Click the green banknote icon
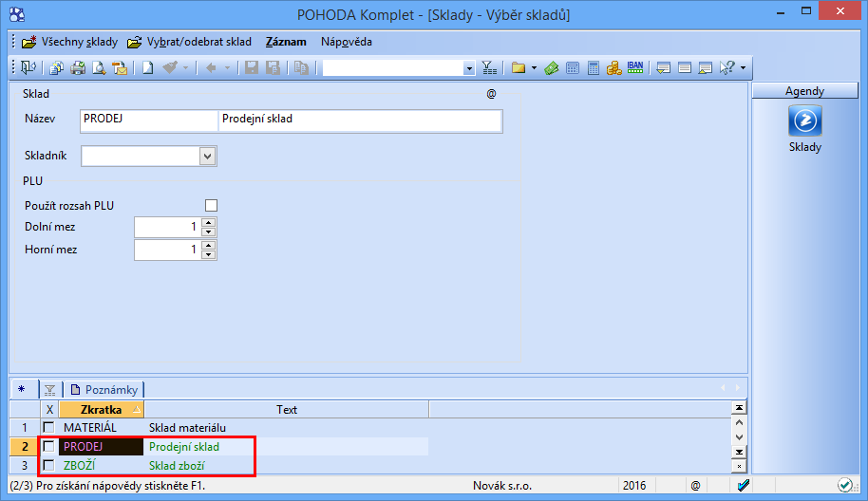This screenshot has width=868, height=501. click(552, 68)
